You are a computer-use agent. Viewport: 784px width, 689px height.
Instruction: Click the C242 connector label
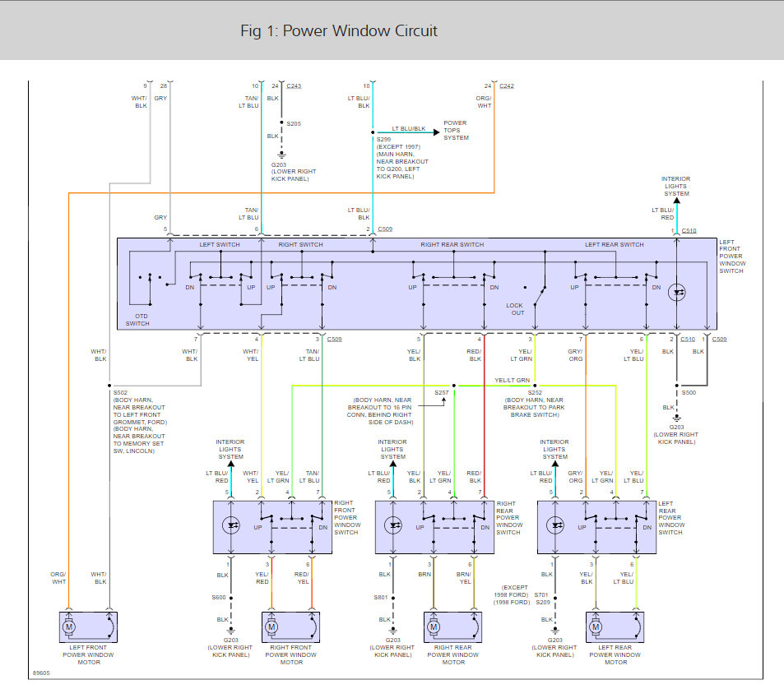pyautogui.click(x=507, y=86)
